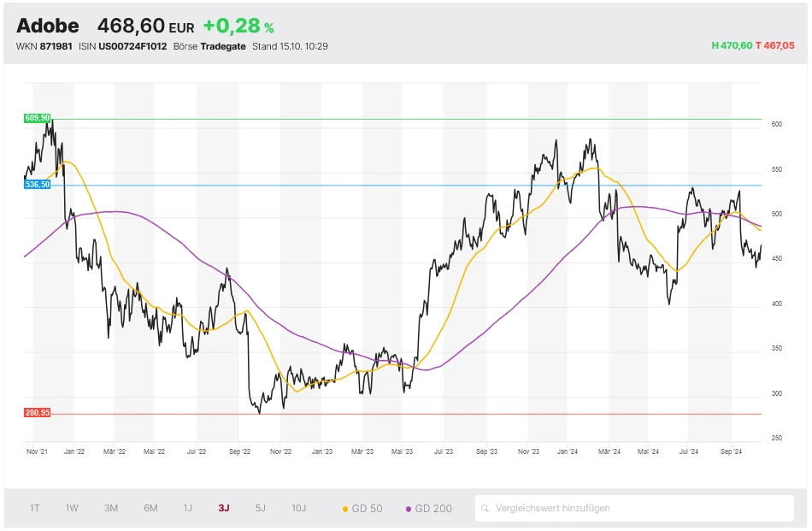The width and height of the screenshot is (812, 531).
Task: Show the 10J chart history
Action: 298,508
